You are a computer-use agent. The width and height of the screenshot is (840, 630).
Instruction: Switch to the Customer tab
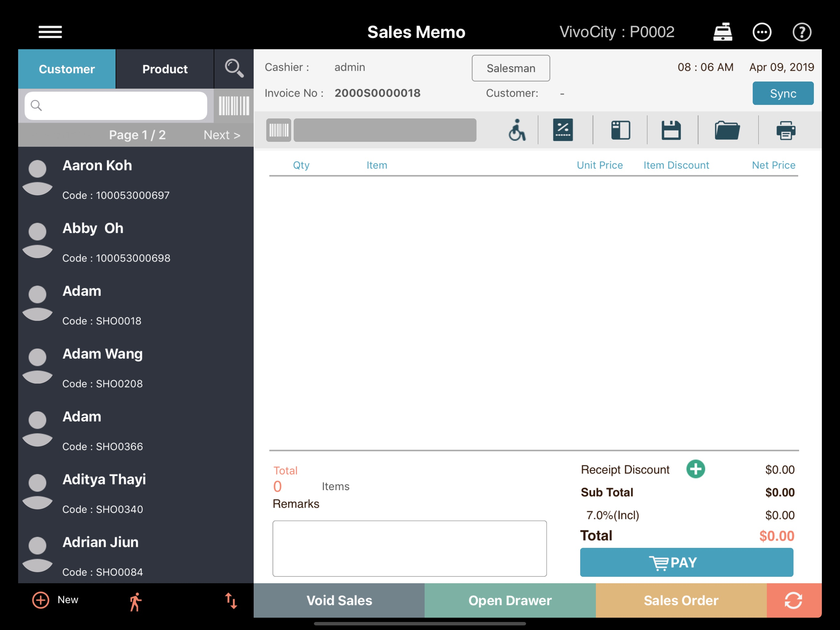(67, 69)
